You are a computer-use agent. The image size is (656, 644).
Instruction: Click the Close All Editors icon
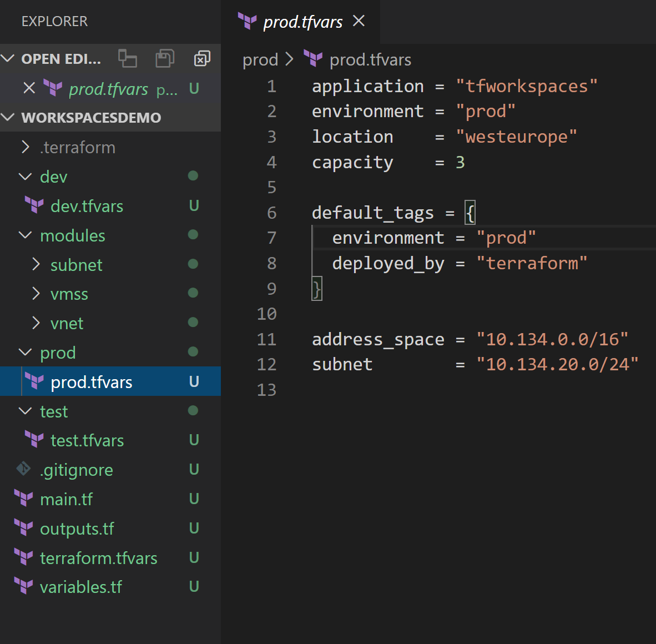[202, 59]
